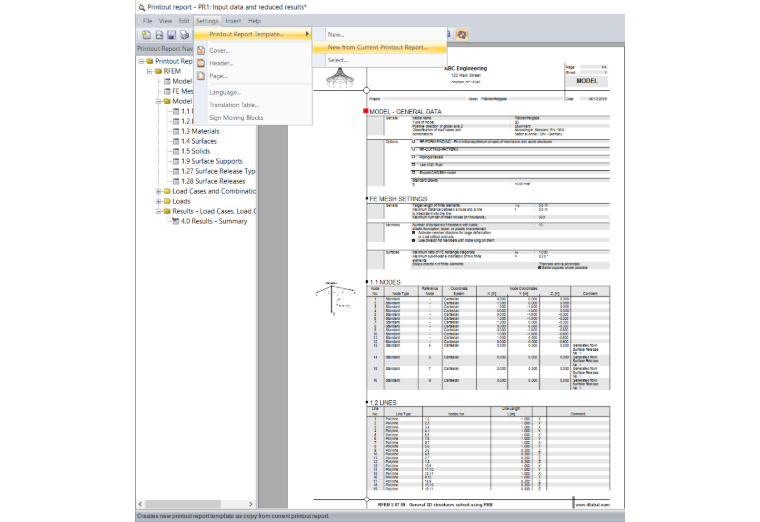Select 4.0 Results - Summary entry

tap(214, 221)
